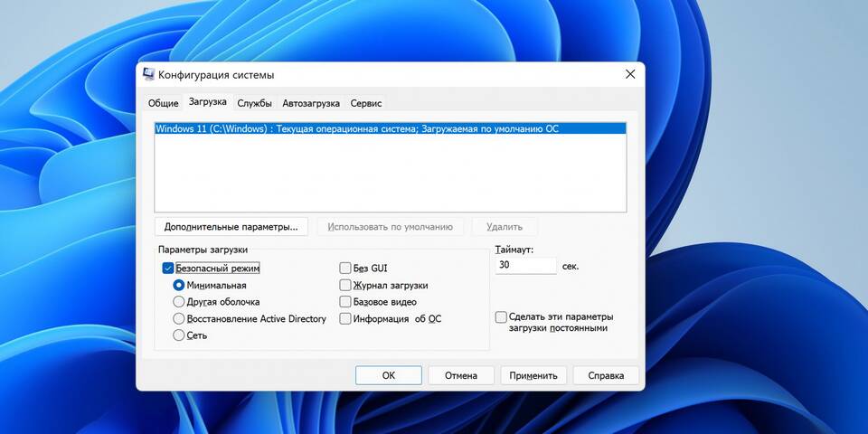Image resolution: width=868 pixels, height=434 pixels.
Task: Open the Сервис tab
Action: click(366, 103)
